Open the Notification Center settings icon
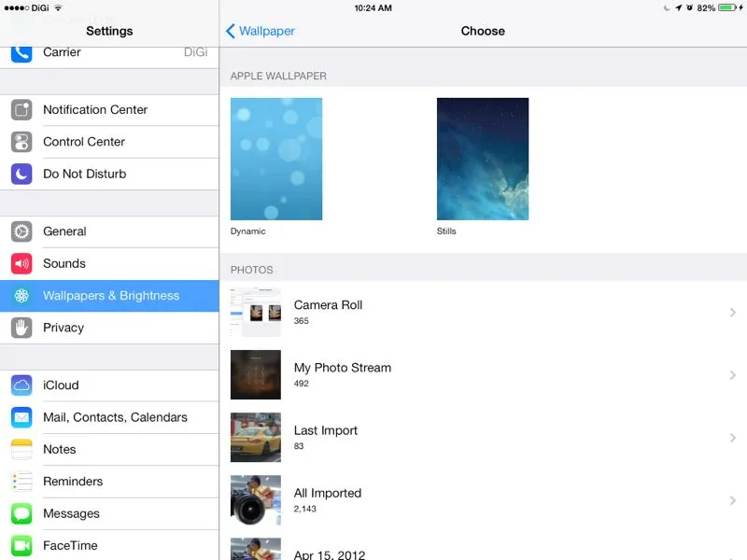The image size is (747, 560). pos(21,110)
